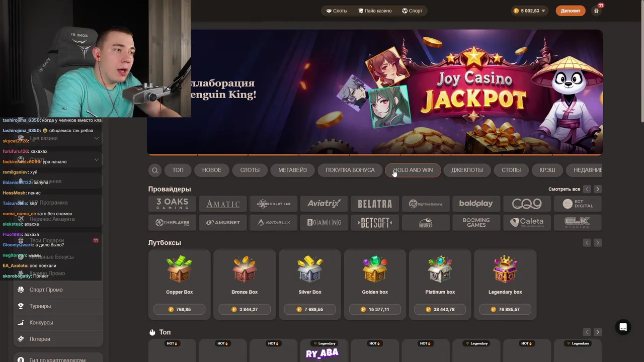This screenshot has width=644, height=362.
Task: Click the Депозит button
Action: (571, 11)
